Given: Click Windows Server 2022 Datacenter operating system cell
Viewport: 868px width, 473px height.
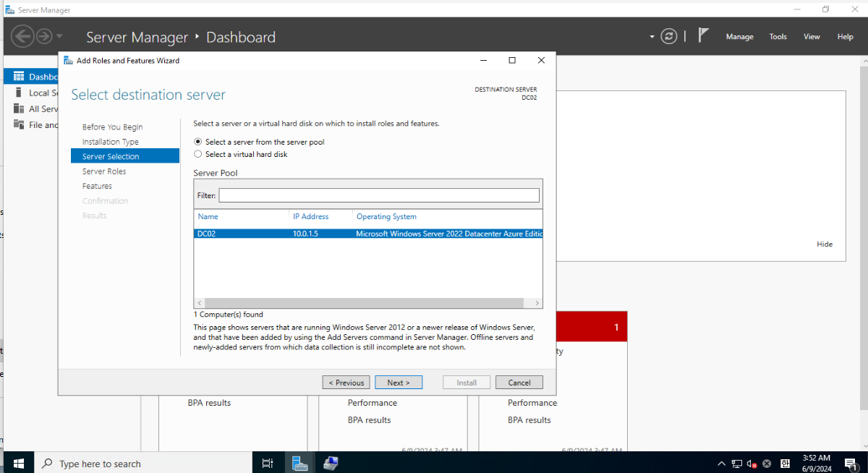Looking at the screenshot, I should 449,234.
